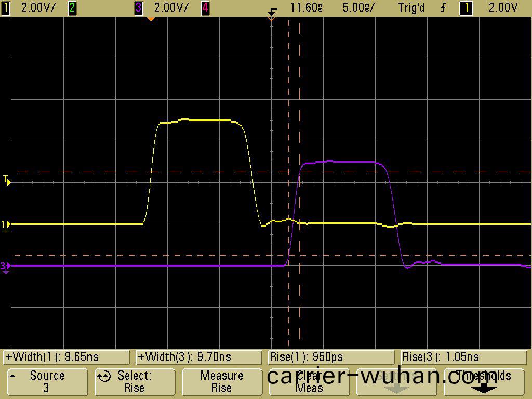The height and width of the screenshot is (399, 532).
Task: Click channel 1 ground reference marker
Action: pos(5,224)
